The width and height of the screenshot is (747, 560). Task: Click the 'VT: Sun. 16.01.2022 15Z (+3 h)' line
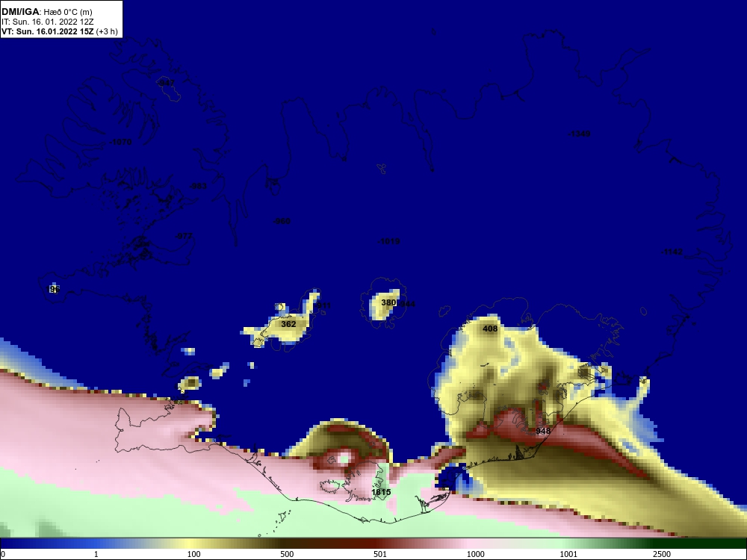60,31
